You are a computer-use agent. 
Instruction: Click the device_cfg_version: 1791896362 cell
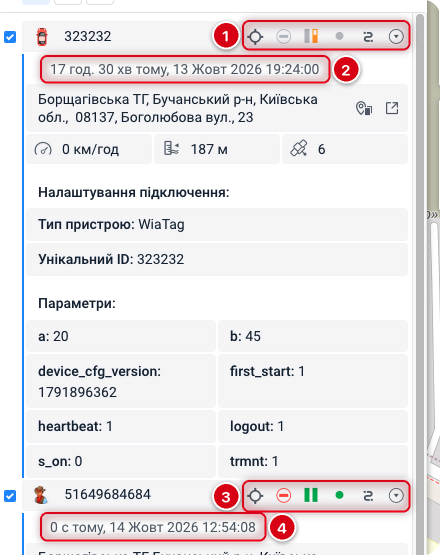point(121,381)
